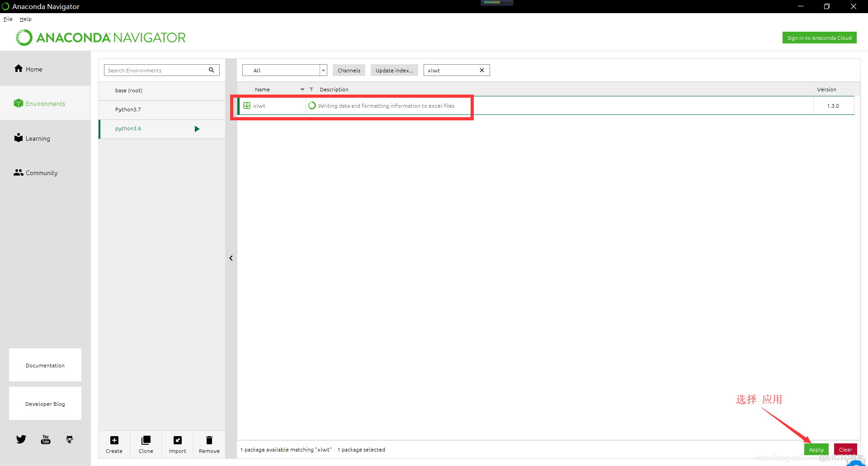Close the Anaconda Navigator window
This screenshot has height=466, width=868.
854,6
